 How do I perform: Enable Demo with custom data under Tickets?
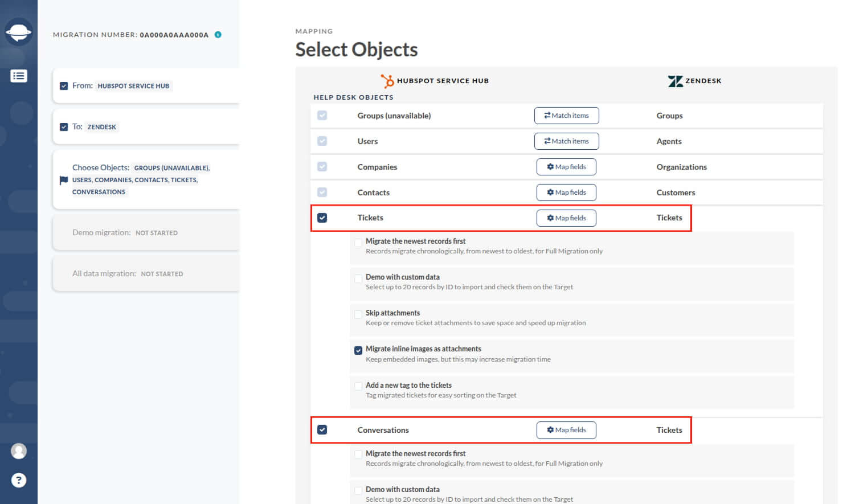(358, 278)
